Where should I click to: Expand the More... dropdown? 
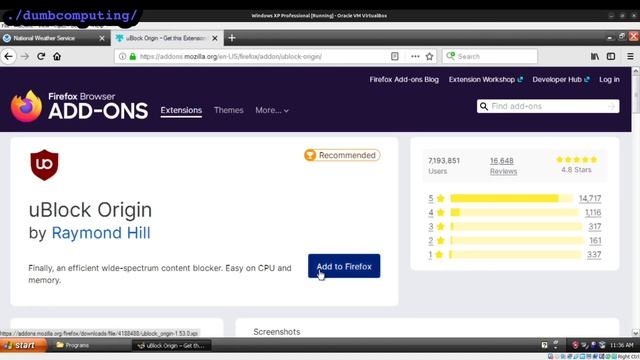(272, 110)
